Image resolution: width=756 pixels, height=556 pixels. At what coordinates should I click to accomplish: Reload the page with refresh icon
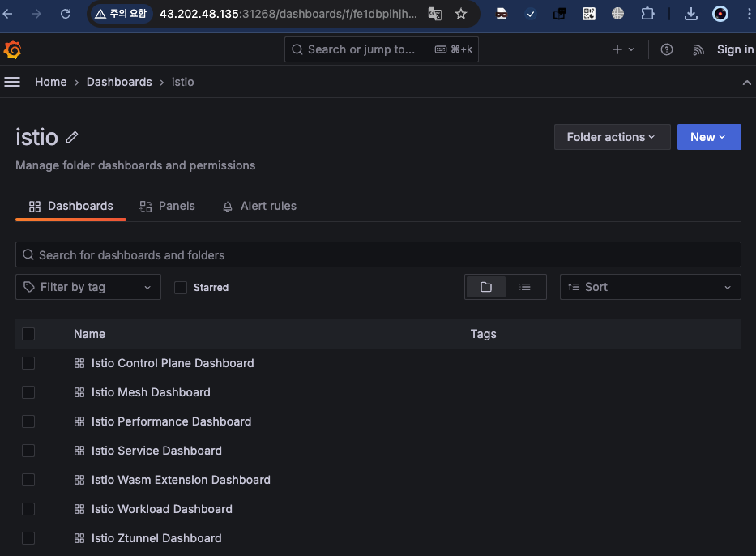coord(66,14)
